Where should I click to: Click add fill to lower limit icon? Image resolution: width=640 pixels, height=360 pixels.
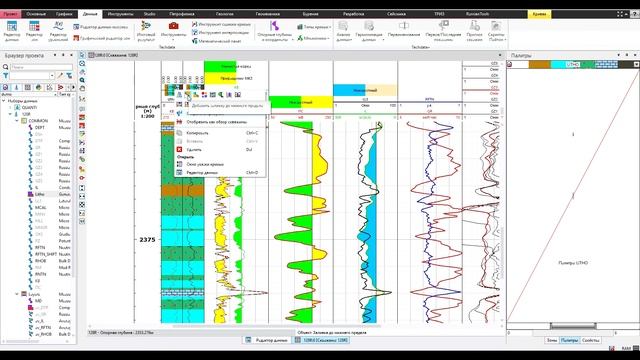coord(188,95)
